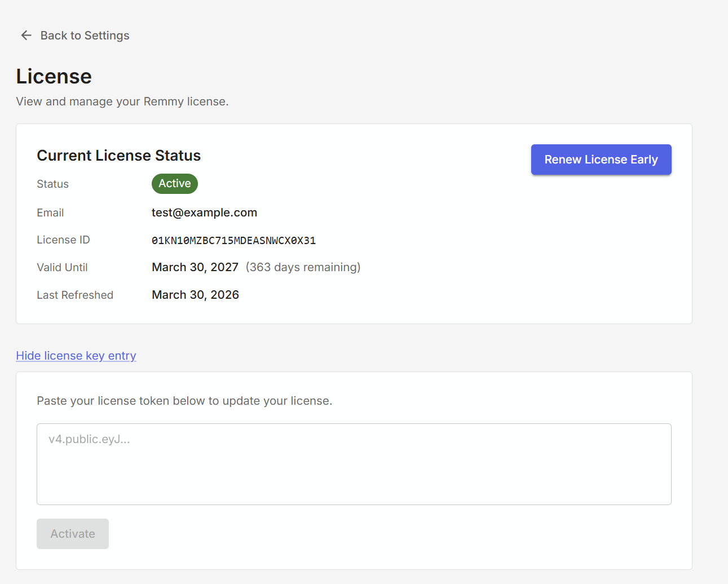Click the license token input field
The height and width of the screenshot is (584, 728).
pyautogui.click(x=354, y=464)
